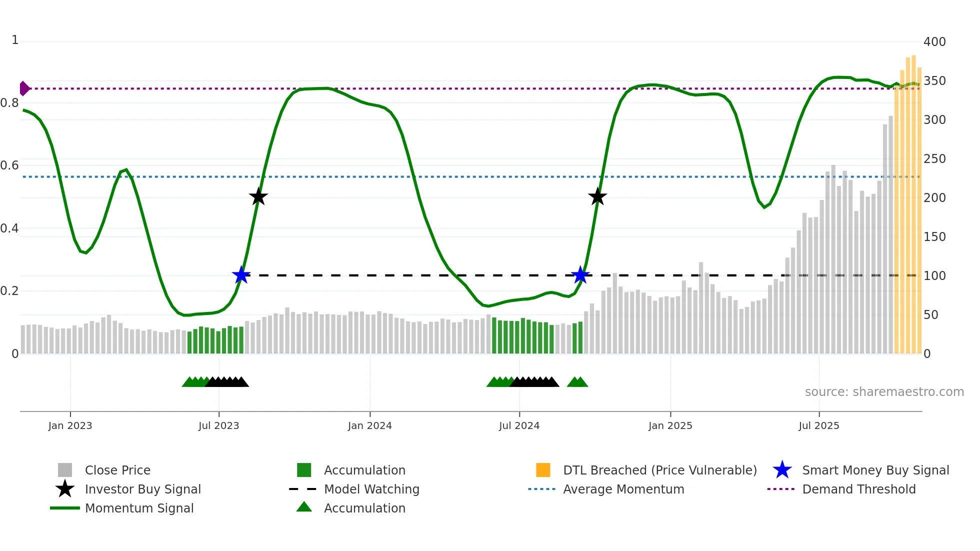The image size is (980, 551).
Task: Click the second blue Smart Money star marker
Action: coord(580,275)
